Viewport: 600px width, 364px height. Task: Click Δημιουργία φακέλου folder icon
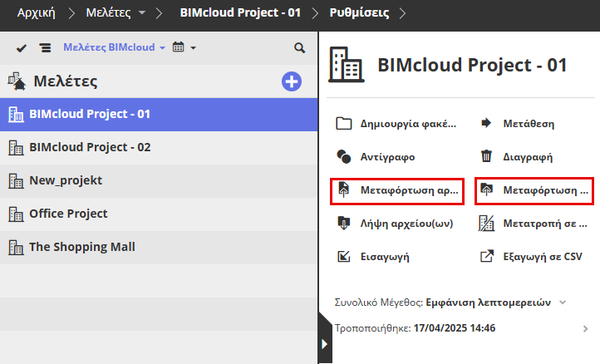click(343, 124)
